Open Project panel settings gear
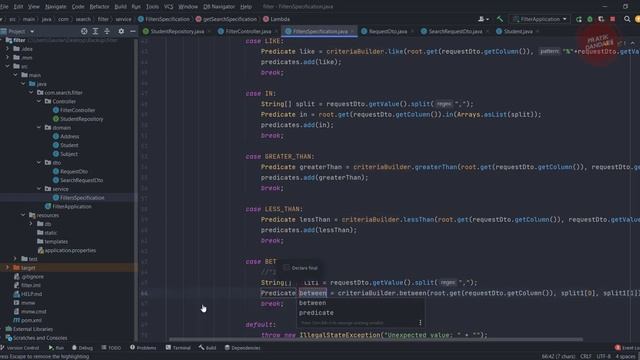The image size is (640, 360). tap(121, 31)
